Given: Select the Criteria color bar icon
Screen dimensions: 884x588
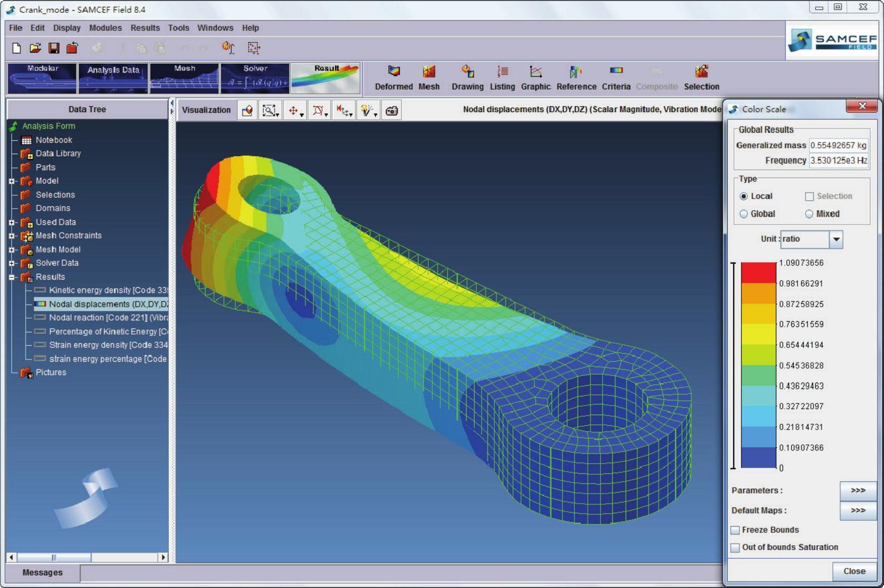Looking at the screenshot, I should click(x=616, y=71).
